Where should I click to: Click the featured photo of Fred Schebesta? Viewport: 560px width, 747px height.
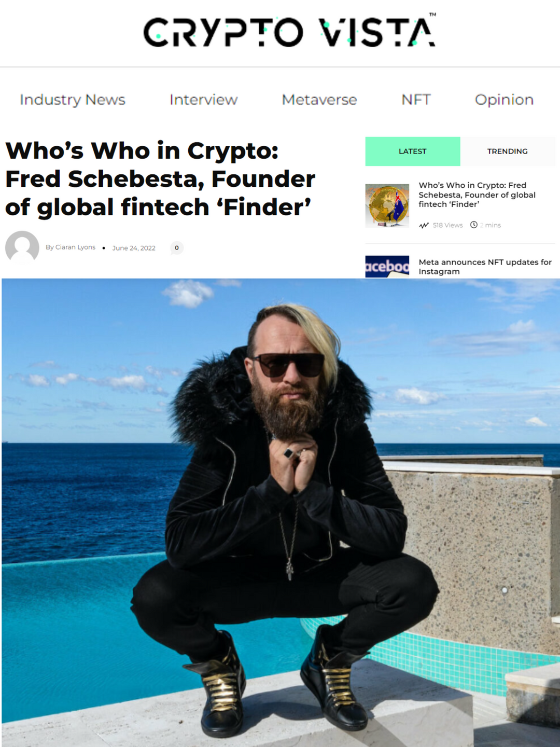(x=281, y=513)
